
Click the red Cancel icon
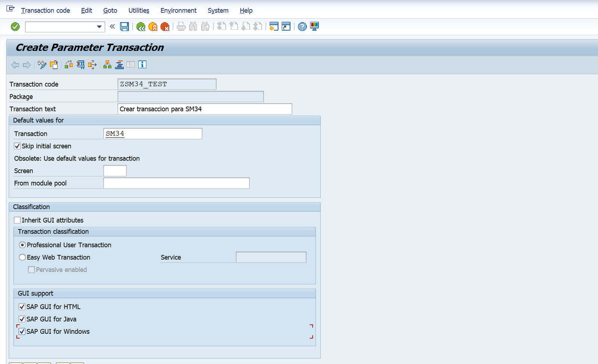coord(165,27)
